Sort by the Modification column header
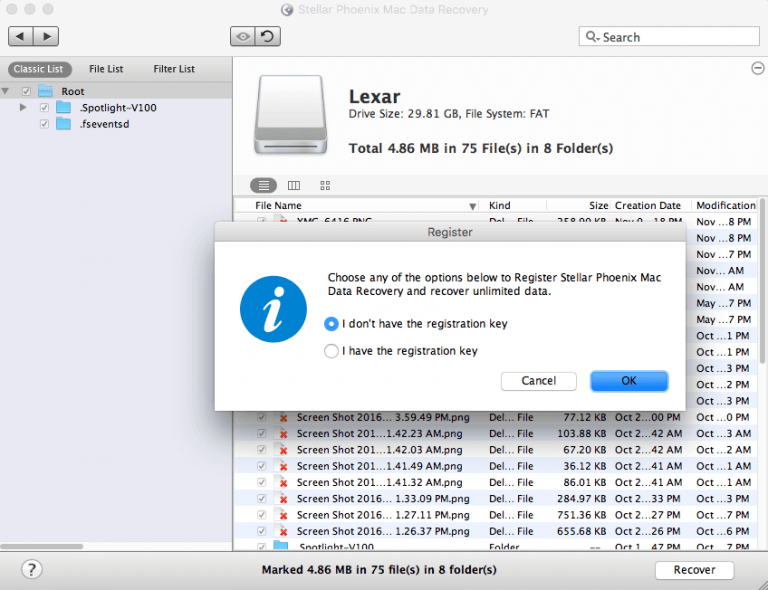Viewport: 768px width, 590px height. point(726,206)
